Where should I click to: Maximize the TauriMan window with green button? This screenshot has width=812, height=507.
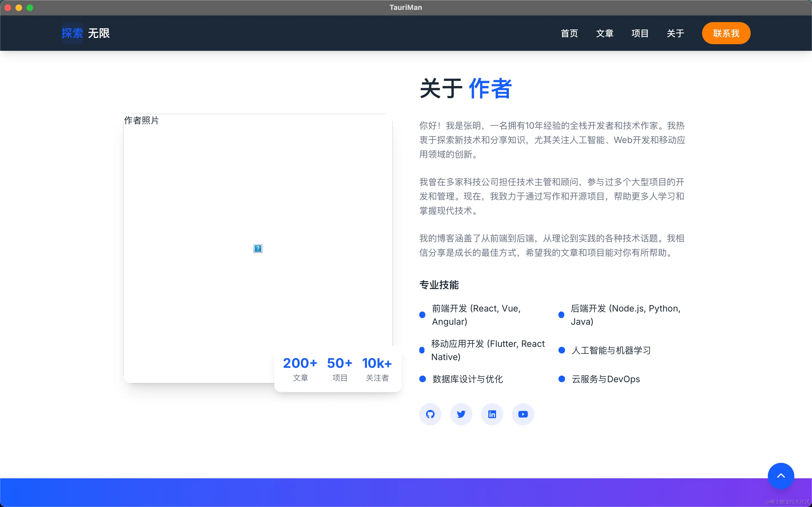click(30, 8)
